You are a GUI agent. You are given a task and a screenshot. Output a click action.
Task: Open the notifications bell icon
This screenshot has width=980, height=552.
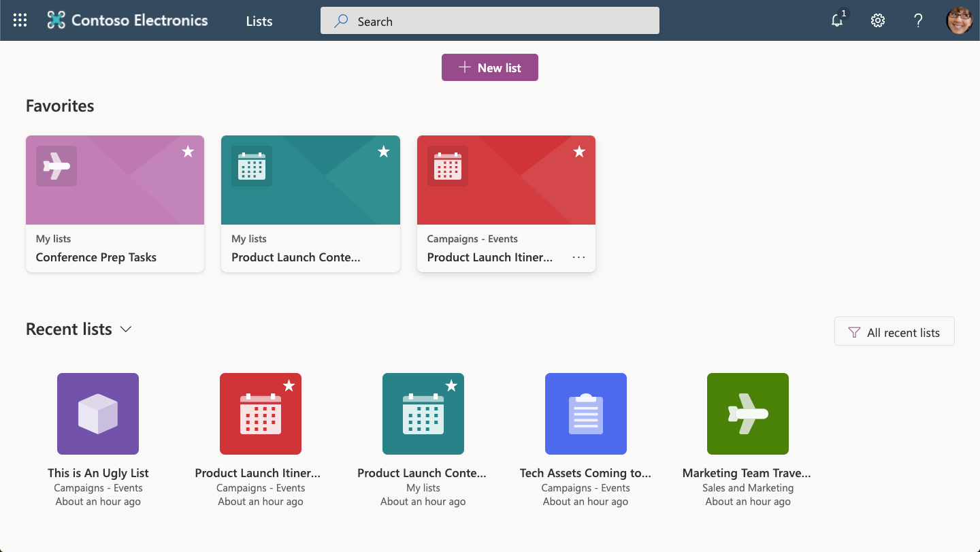click(838, 20)
